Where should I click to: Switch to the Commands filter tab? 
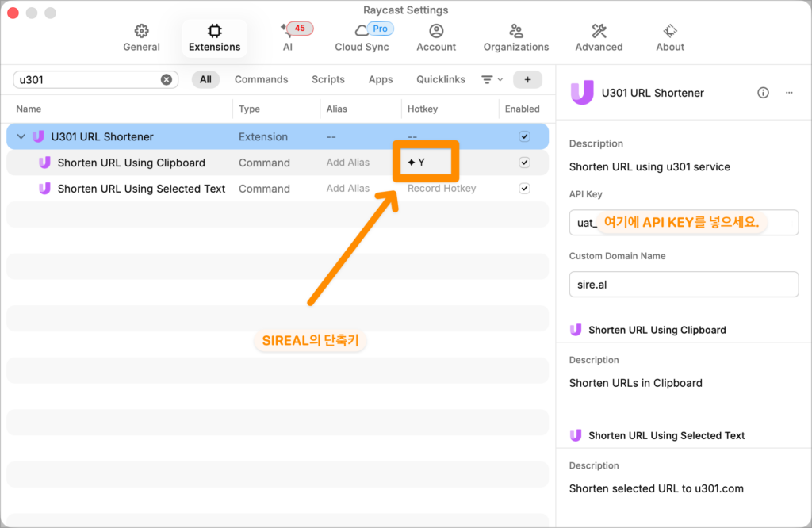tap(261, 79)
